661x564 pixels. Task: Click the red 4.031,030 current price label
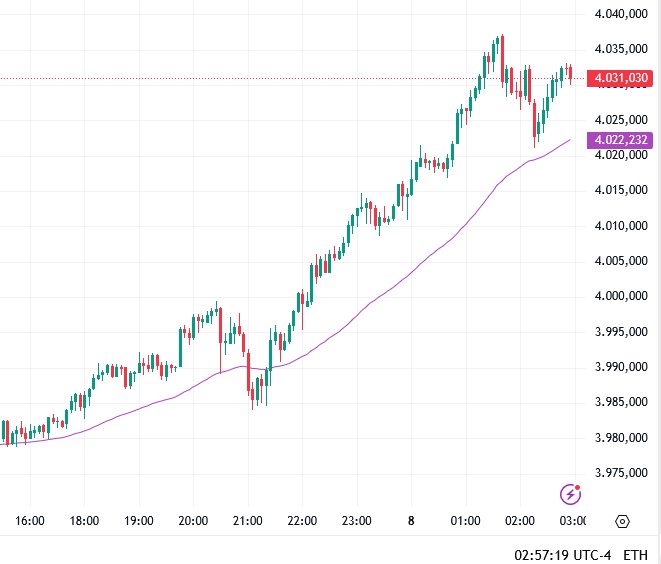click(x=620, y=77)
